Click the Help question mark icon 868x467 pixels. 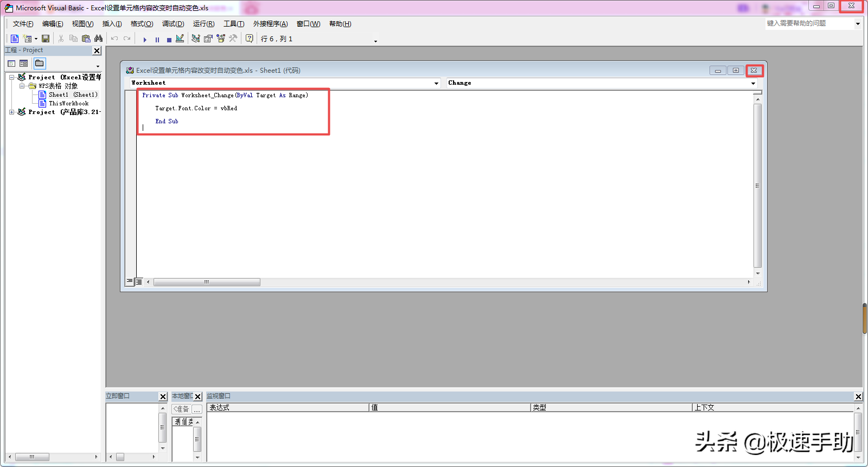(x=249, y=39)
